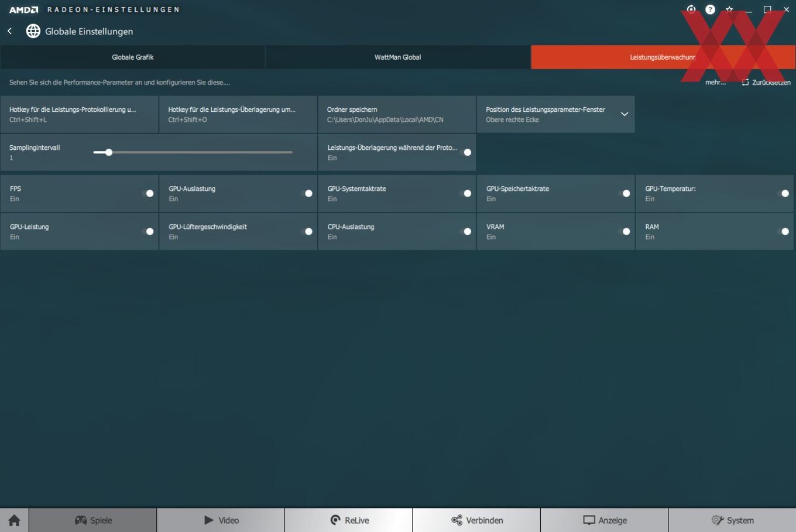Toggle CPU-Auslastung switch
The height and width of the screenshot is (532, 796).
(465, 231)
